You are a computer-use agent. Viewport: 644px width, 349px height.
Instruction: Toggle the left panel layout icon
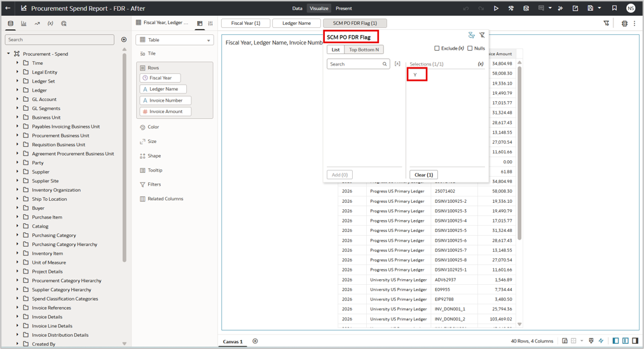tap(615, 341)
